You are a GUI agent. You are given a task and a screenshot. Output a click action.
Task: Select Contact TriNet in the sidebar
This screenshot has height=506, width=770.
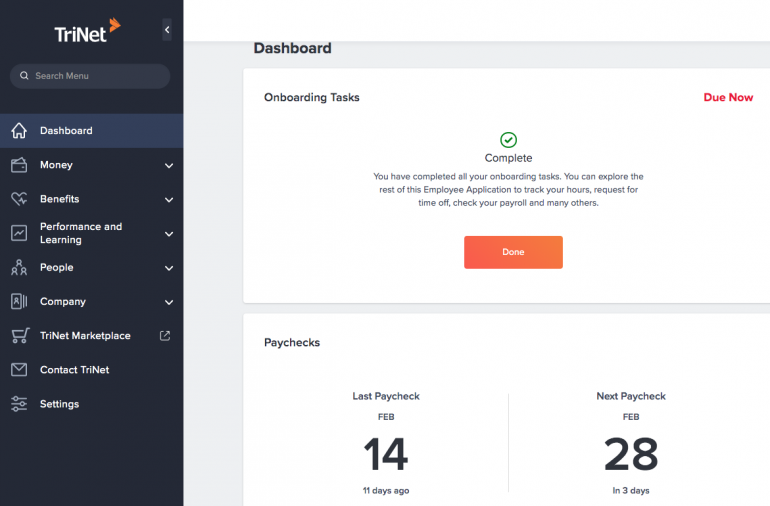75,370
